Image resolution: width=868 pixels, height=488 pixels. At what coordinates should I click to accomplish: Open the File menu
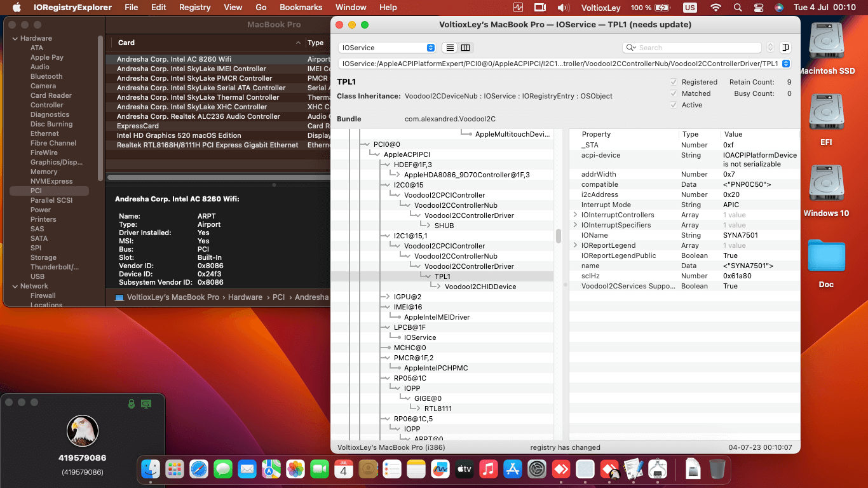pos(132,8)
